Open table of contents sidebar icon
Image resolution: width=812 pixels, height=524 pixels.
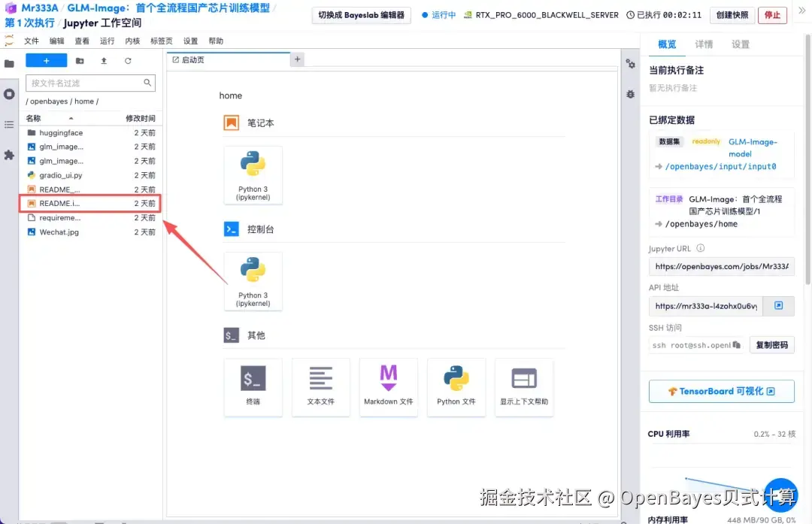click(x=9, y=125)
